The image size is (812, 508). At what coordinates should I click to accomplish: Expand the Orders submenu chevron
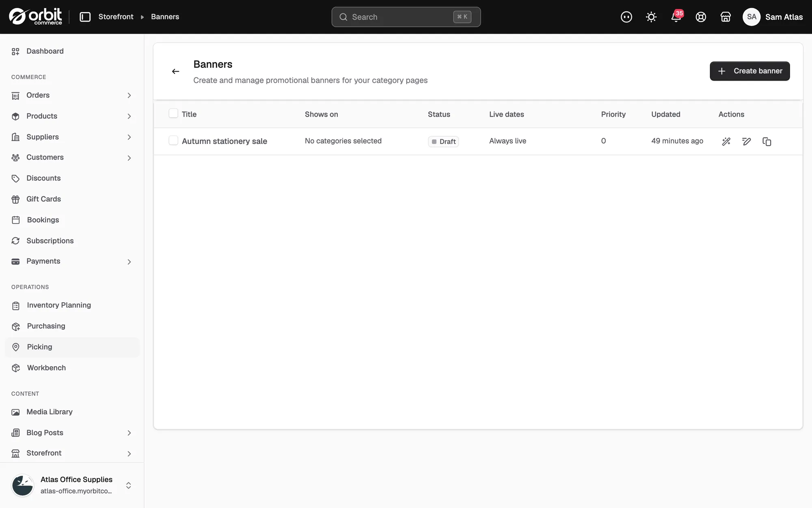tap(129, 96)
